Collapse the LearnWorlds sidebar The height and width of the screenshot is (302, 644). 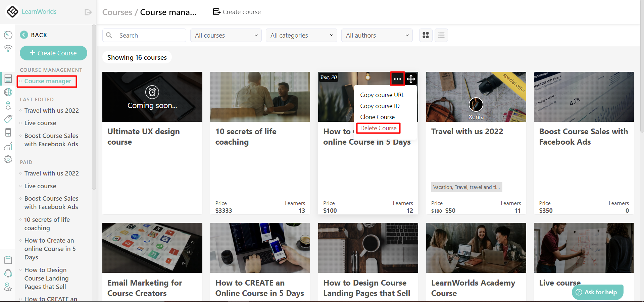pyautogui.click(x=88, y=12)
